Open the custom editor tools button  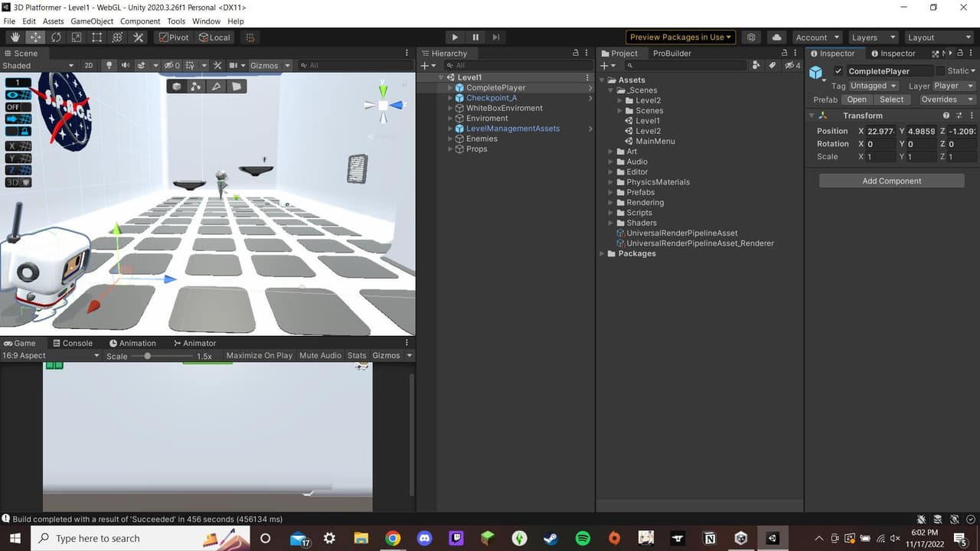139,37
